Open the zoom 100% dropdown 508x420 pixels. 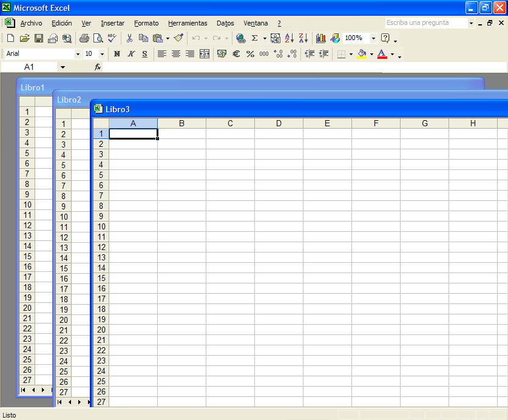click(373, 38)
